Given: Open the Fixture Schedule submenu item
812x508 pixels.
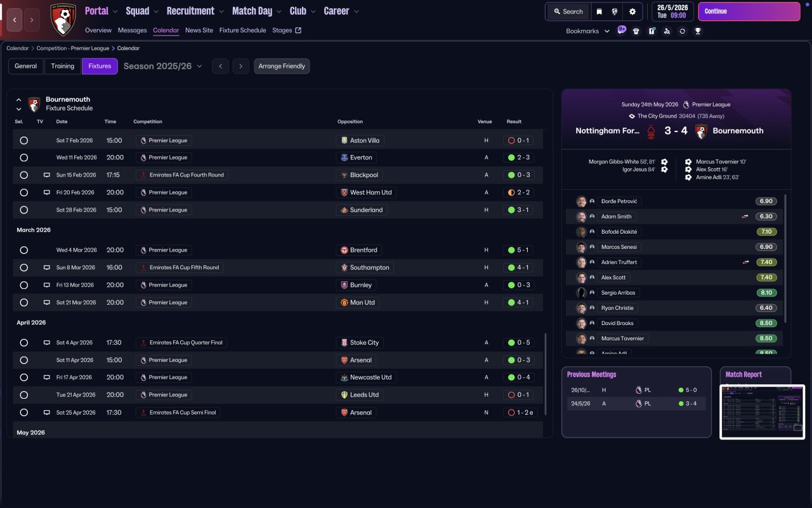Looking at the screenshot, I should tap(243, 30).
